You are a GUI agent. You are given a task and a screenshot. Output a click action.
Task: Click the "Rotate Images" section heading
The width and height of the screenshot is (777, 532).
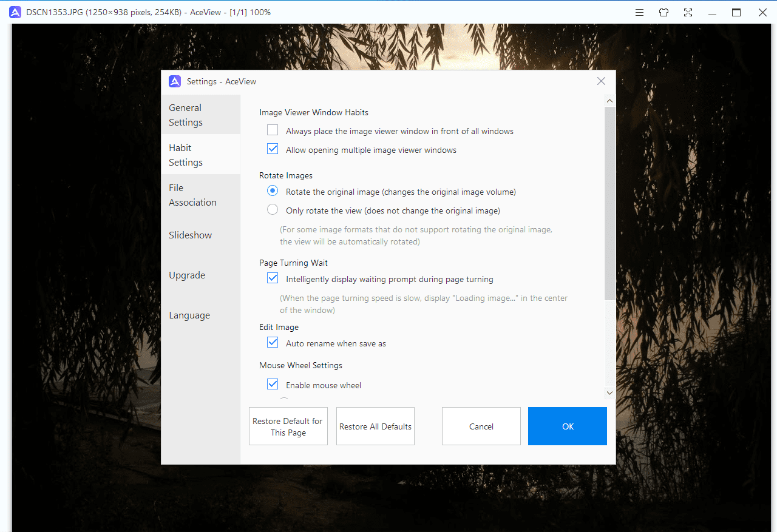click(286, 175)
